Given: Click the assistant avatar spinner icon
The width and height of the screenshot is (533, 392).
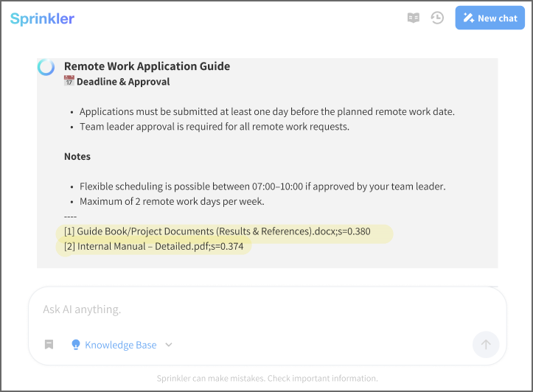Looking at the screenshot, I should pyautogui.click(x=46, y=67).
